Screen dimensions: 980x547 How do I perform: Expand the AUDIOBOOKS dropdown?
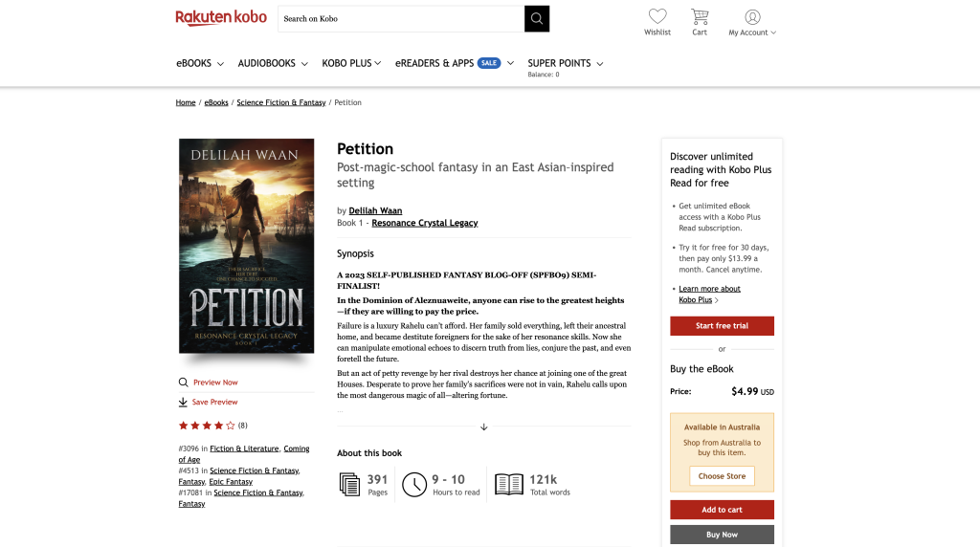point(273,63)
